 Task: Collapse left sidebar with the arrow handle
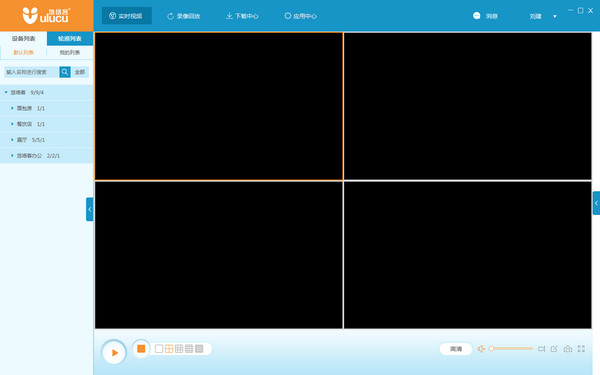[x=90, y=209]
